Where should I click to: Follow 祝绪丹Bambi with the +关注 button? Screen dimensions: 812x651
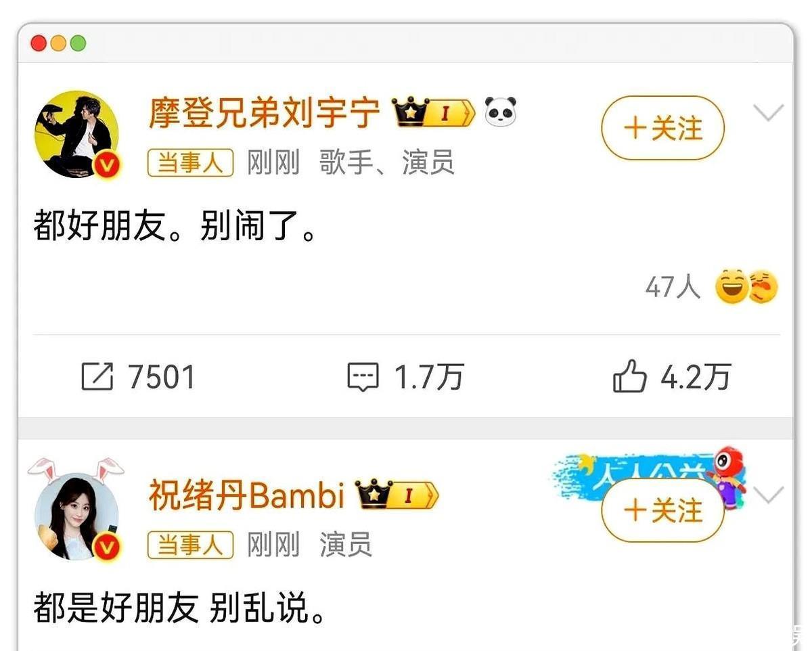[662, 510]
